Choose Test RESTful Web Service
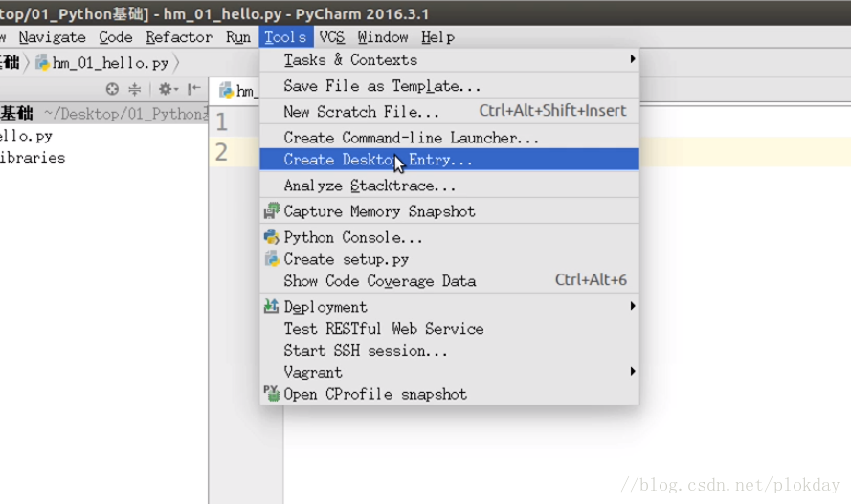The height and width of the screenshot is (504, 851). click(449, 328)
